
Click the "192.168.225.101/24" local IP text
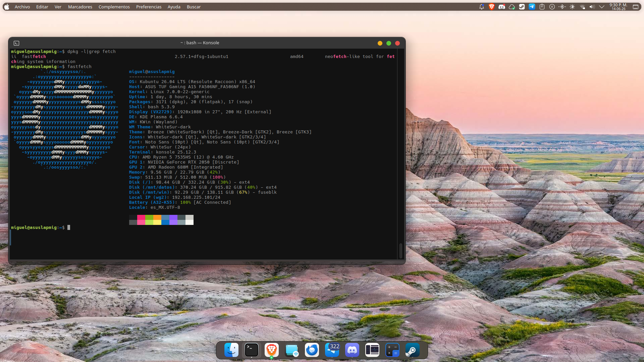(196, 197)
